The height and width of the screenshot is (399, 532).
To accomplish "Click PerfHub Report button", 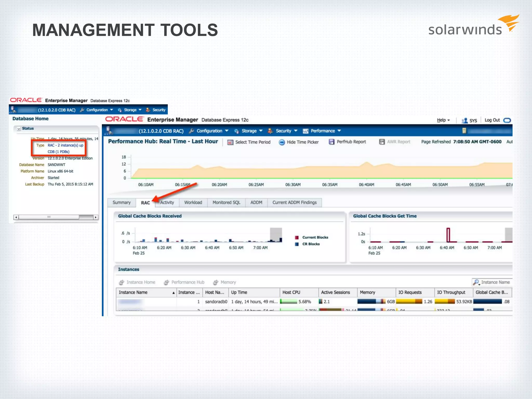I will (347, 142).
